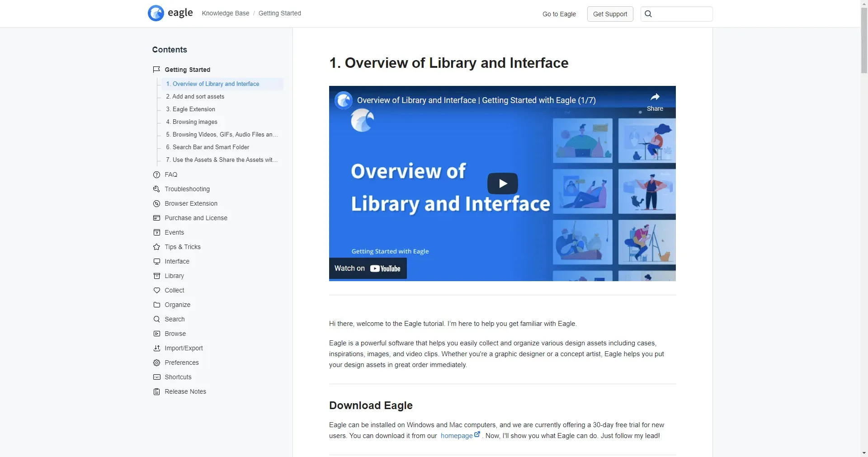Click the scrollbar down arrow
Viewport: 868px width, 457px height.
(864, 452)
